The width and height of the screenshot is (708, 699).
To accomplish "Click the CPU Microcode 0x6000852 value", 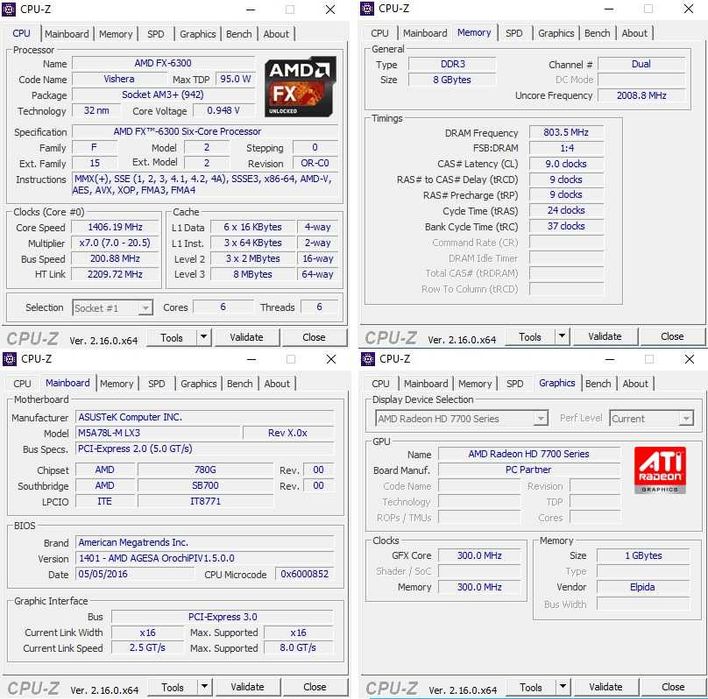I will [x=305, y=574].
